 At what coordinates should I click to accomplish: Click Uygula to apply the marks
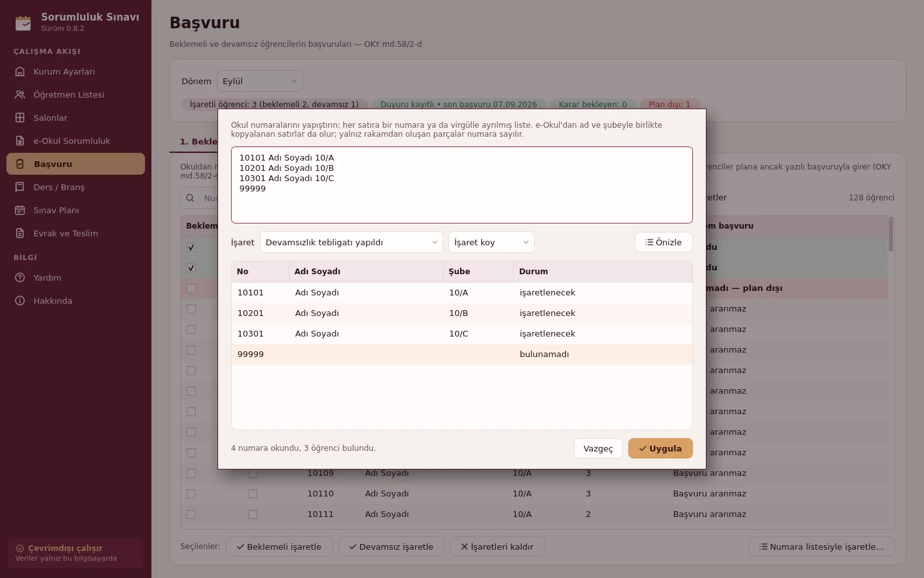click(660, 448)
